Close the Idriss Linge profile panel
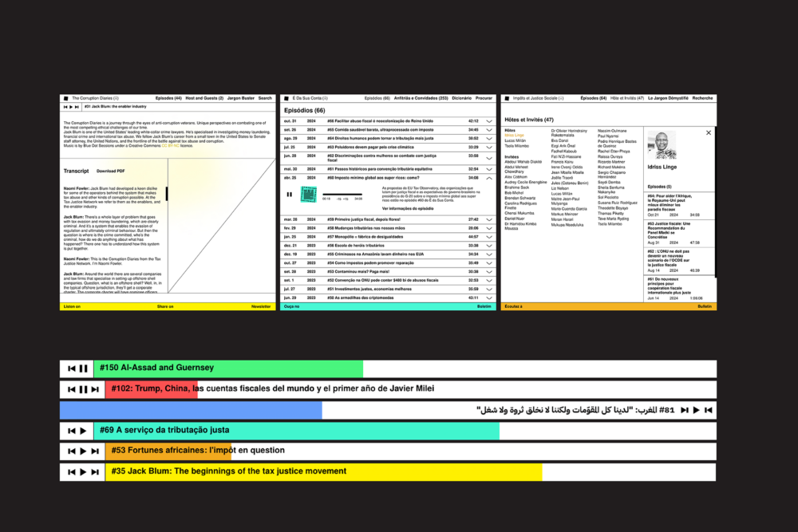 [708, 133]
